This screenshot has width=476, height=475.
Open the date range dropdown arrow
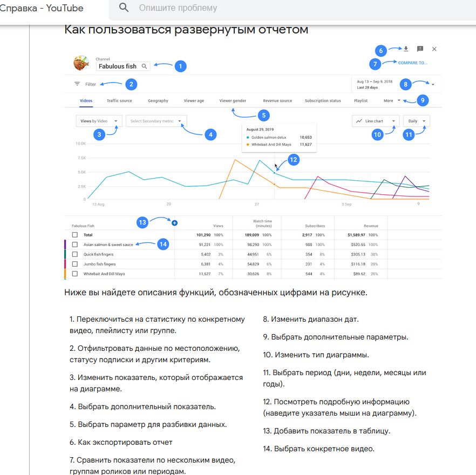click(433, 84)
